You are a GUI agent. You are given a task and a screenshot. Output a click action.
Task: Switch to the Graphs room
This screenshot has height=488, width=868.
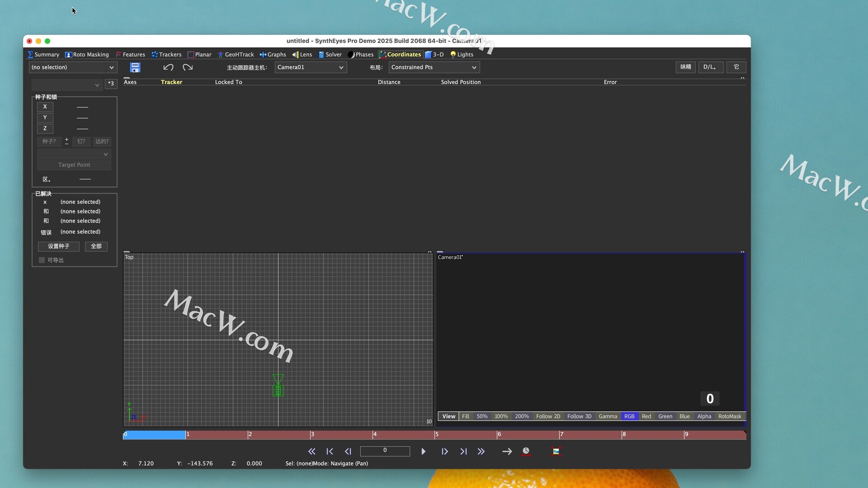pos(273,55)
